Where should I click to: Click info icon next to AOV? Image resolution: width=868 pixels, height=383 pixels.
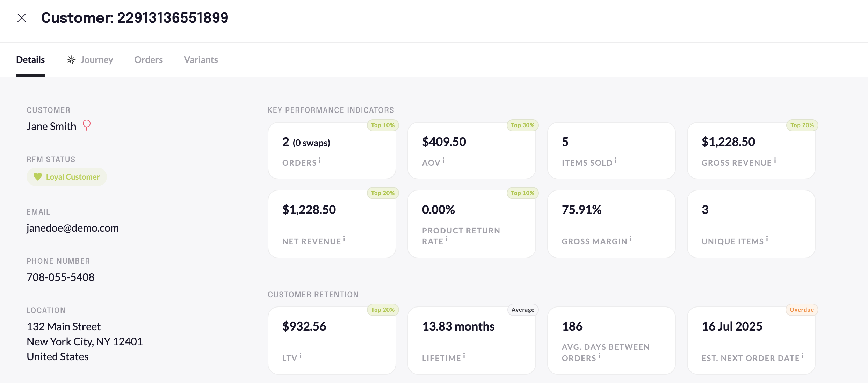click(444, 161)
